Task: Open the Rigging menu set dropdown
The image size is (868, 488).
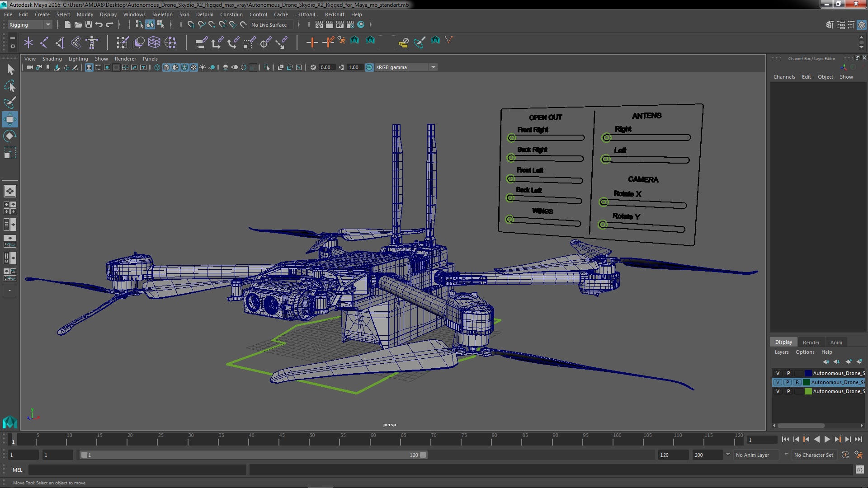Action: pyautogui.click(x=30, y=25)
